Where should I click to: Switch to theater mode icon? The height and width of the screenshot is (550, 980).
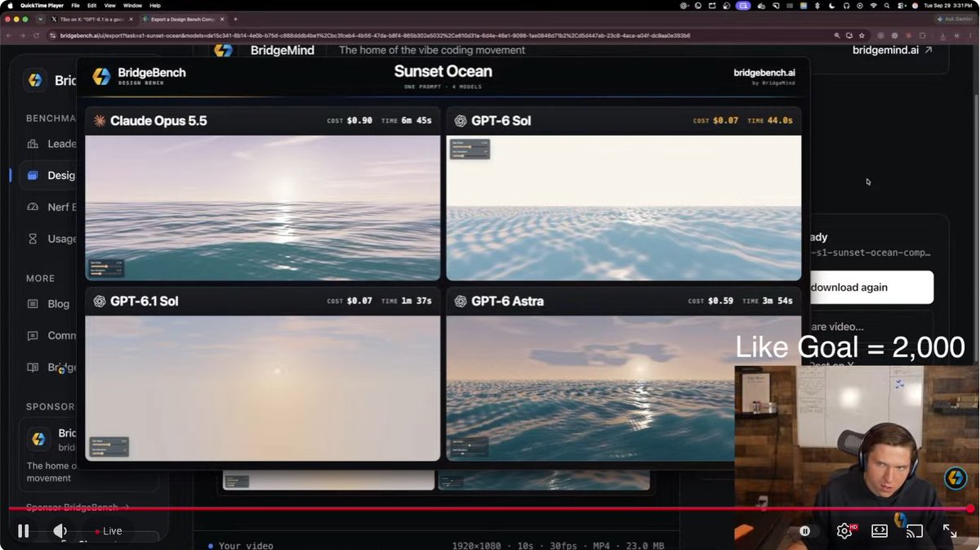tap(880, 531)
